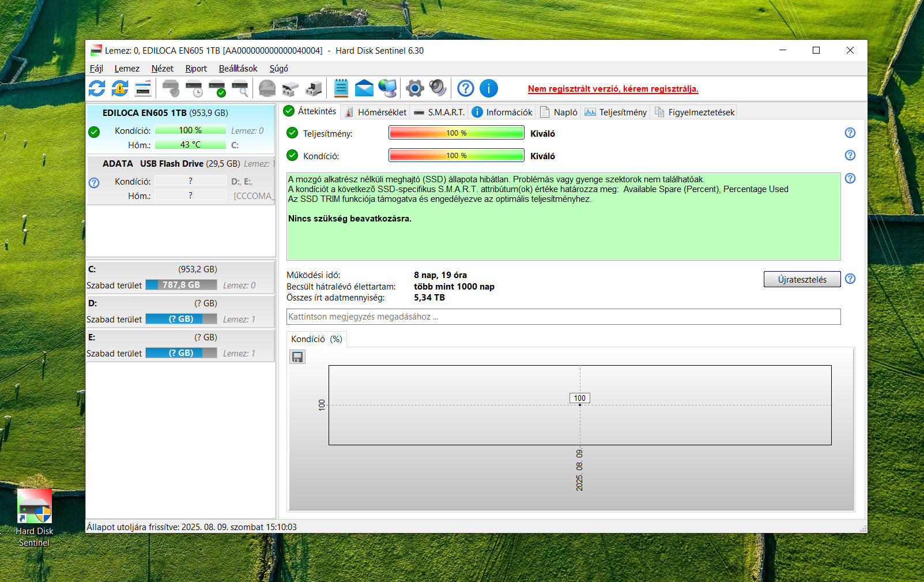This screenshot has width=924, height=582.
Task: Click the help icon beside Kondíció bar
Action: pyautogui.click(x=850, y=155)
